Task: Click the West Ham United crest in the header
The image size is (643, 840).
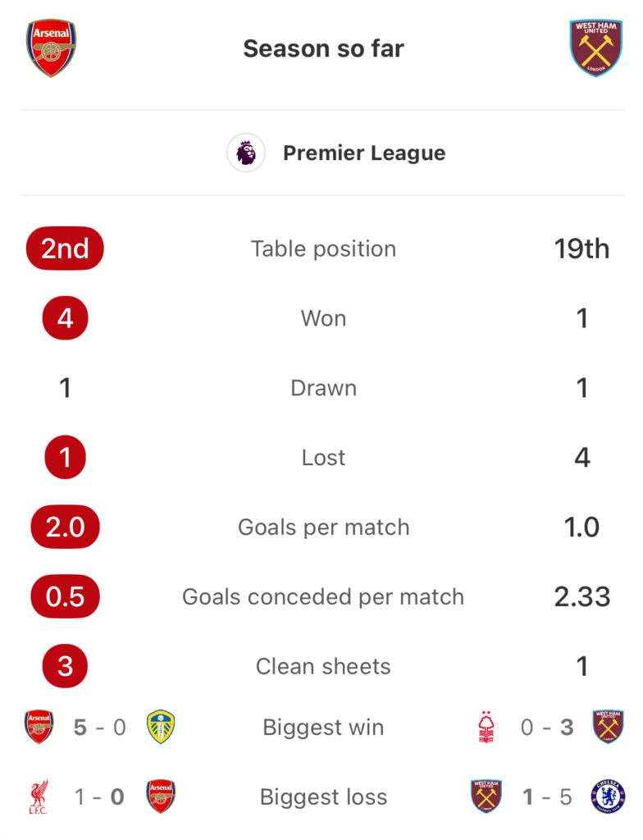Action: tap(596, 48)
